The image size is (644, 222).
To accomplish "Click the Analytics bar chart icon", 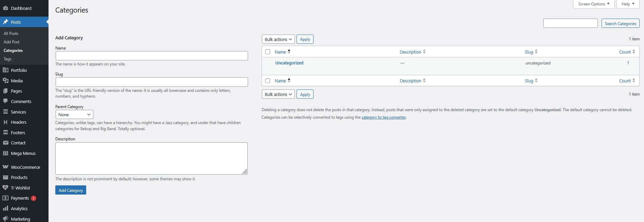I will click(x=5, y=208).
